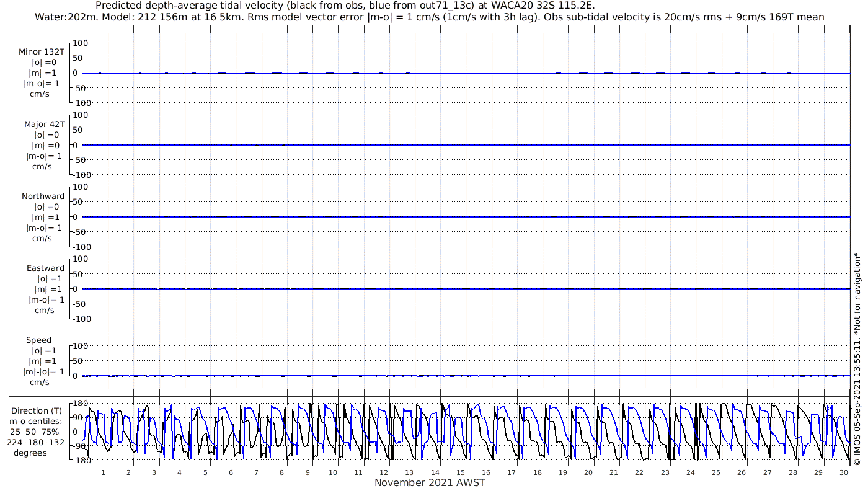Select "|m| =1" under Minor 132T
The image size is (868, 496).
coord(45,73)
